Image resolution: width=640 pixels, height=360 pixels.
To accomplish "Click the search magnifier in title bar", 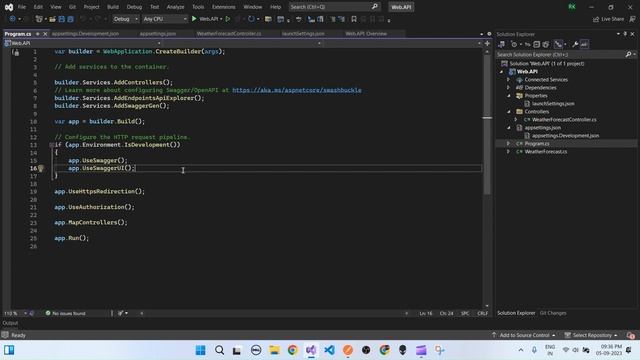I will 375,7.
